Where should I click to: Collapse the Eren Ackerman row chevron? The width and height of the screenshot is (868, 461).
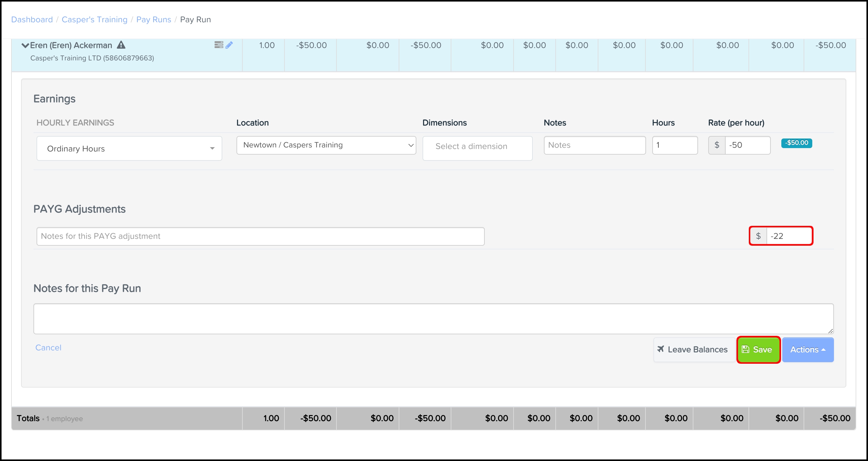click(25, 45)
